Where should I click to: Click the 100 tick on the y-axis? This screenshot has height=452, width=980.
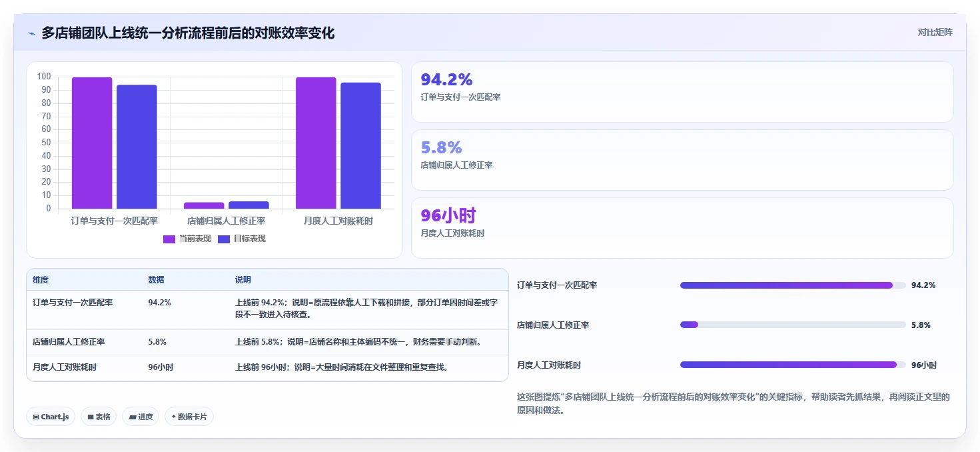pyautogui.click(x=44, y=77)
